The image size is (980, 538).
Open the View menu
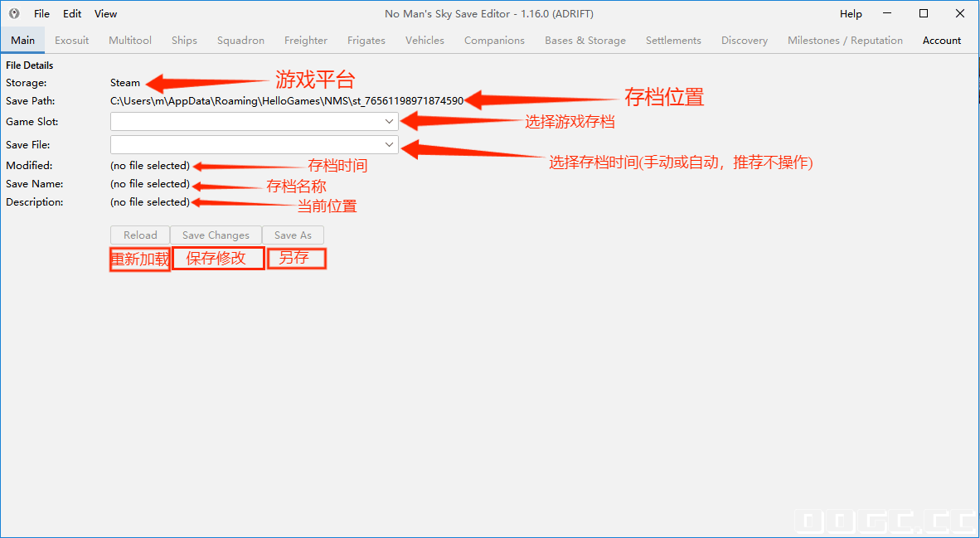[105, 14]
